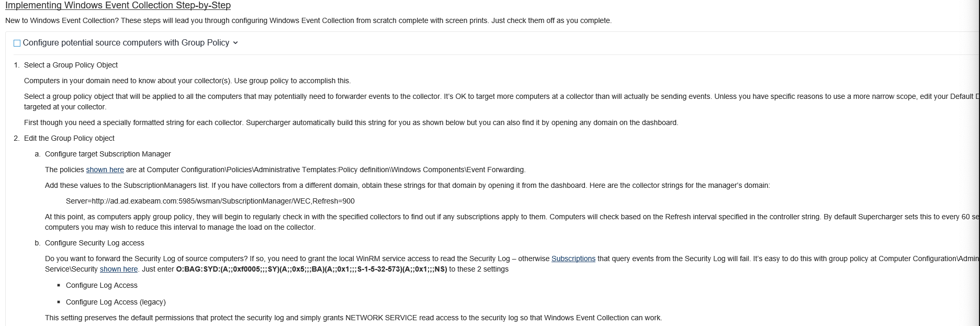980x326 pixels.
Task: Collapse the Group Policy section chevron
Action: click(x=235, y=43)
